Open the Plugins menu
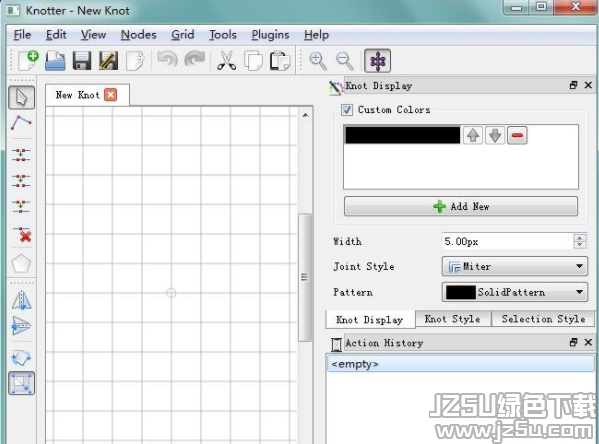This screenshot has width=599, height=444. [x=270, y=35]
